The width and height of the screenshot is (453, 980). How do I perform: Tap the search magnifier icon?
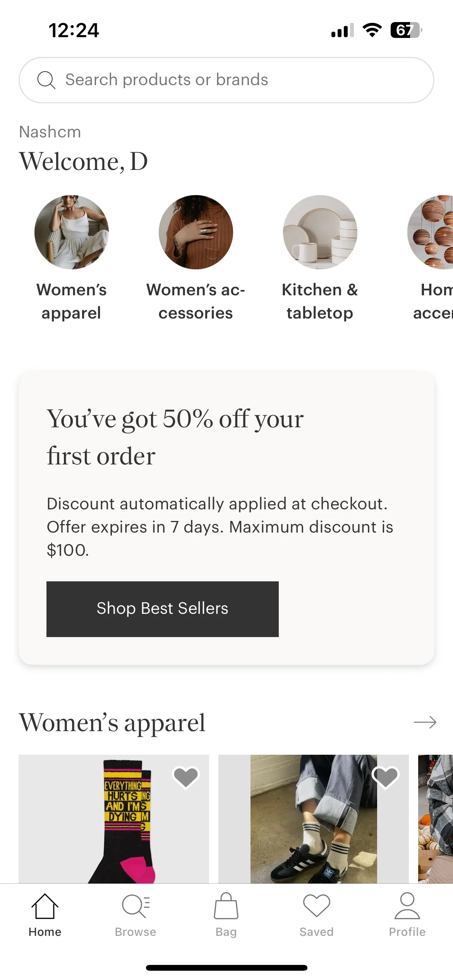tap(46, 80)
